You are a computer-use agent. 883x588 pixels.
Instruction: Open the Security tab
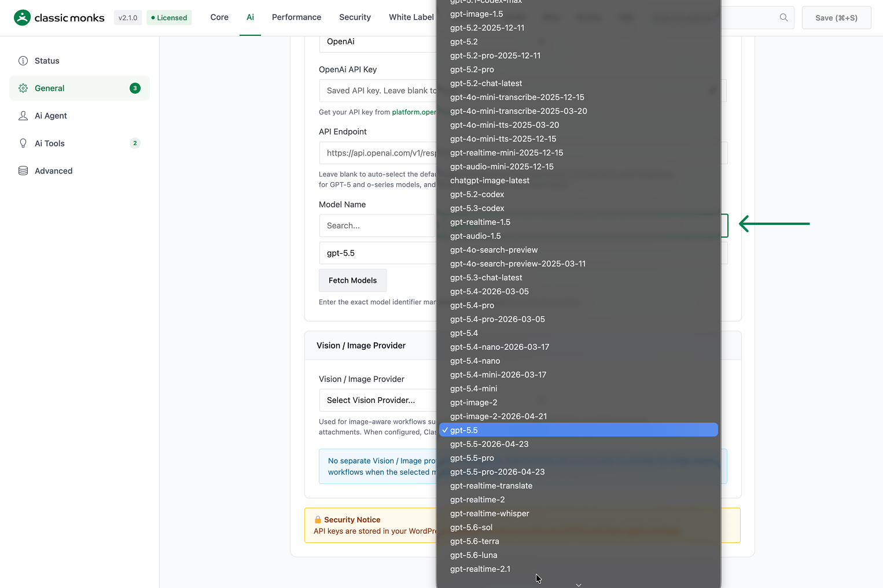click(x=355, y=17)
